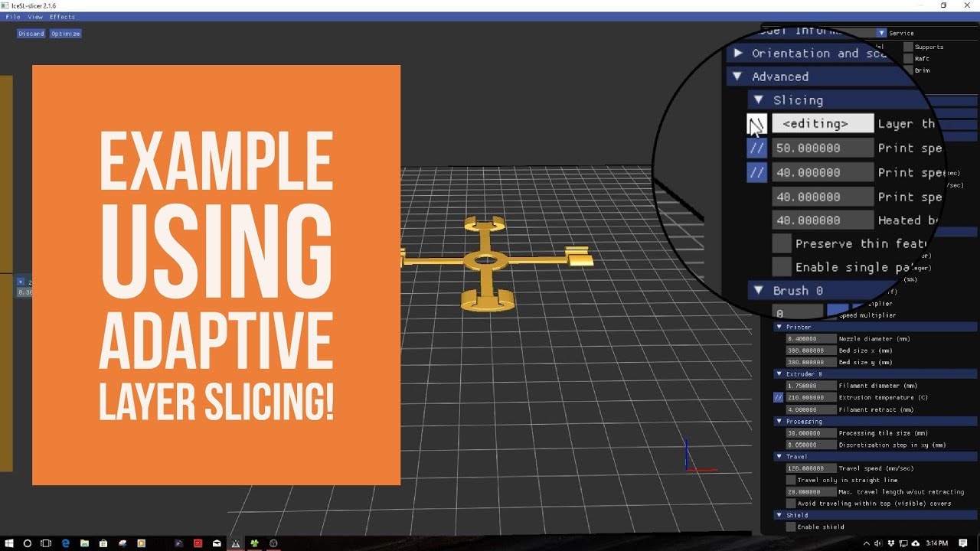980x551 pixels.
Task: Enable the Brim checkbox
Action: [908, 70]
